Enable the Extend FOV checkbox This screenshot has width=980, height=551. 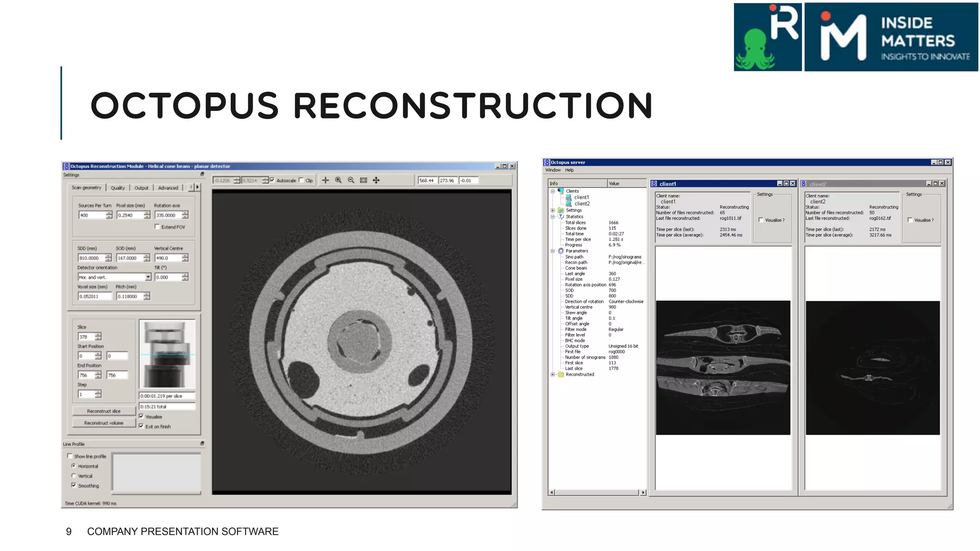[157, 227]
